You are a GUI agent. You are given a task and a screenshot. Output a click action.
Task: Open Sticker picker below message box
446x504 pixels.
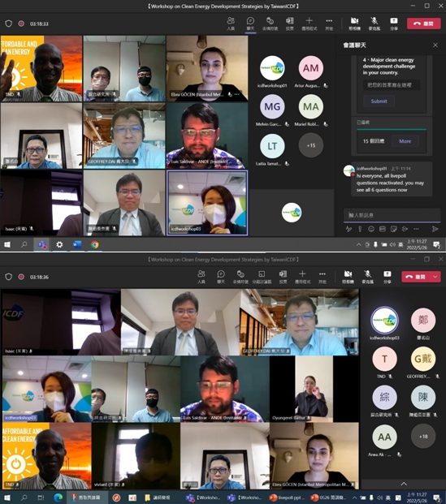[x=393, y=229]
